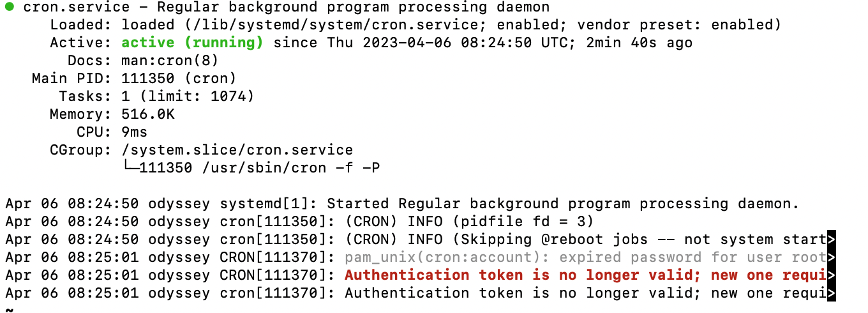Click the green status dot beside cron.service

(10, 7)
